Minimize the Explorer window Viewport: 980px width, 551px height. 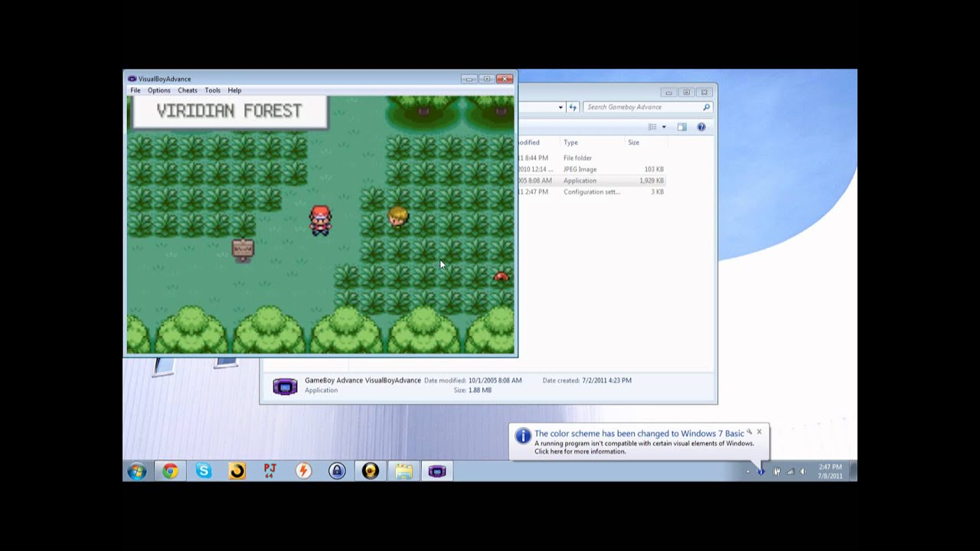(668, 93)
